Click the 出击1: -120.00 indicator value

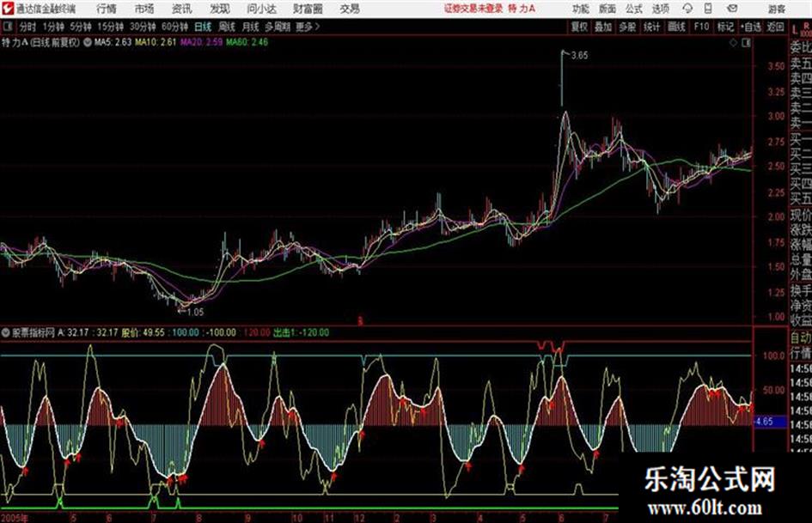pyautogui.click(x=301, y=333)
